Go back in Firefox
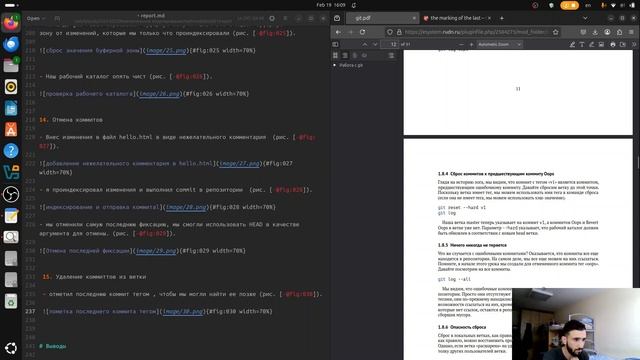 pos(338,32)
